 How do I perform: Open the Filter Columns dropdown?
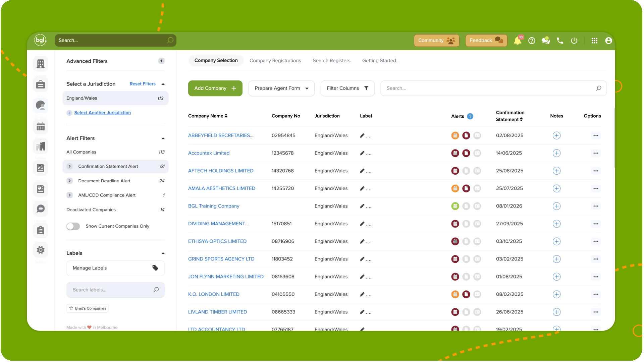(347, 88)
